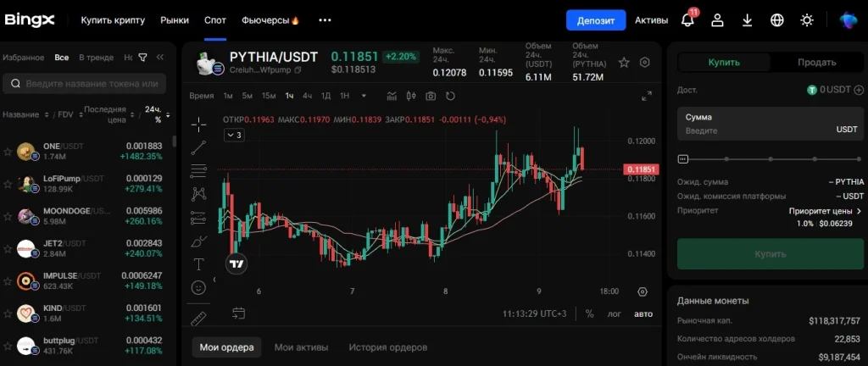This screenshot has width=868, height=366.
Task: Switch to История ордеров tab
Action: coord(388,347)
